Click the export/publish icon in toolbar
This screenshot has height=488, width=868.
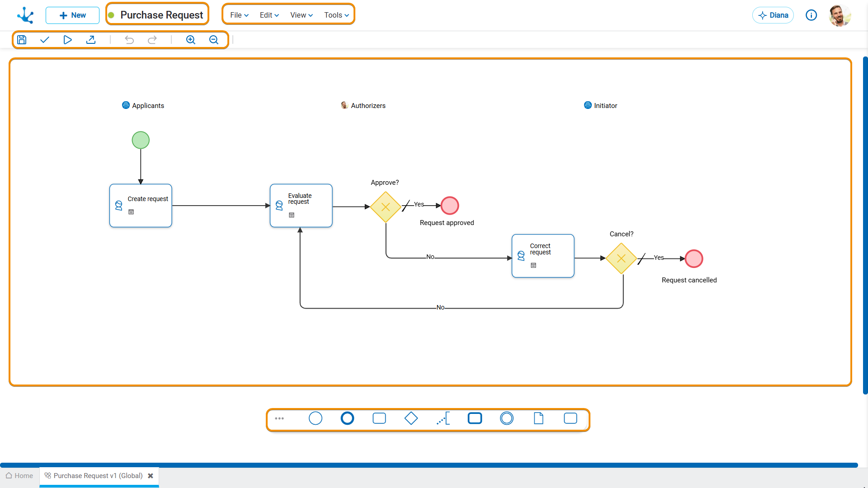click(91, 40)
